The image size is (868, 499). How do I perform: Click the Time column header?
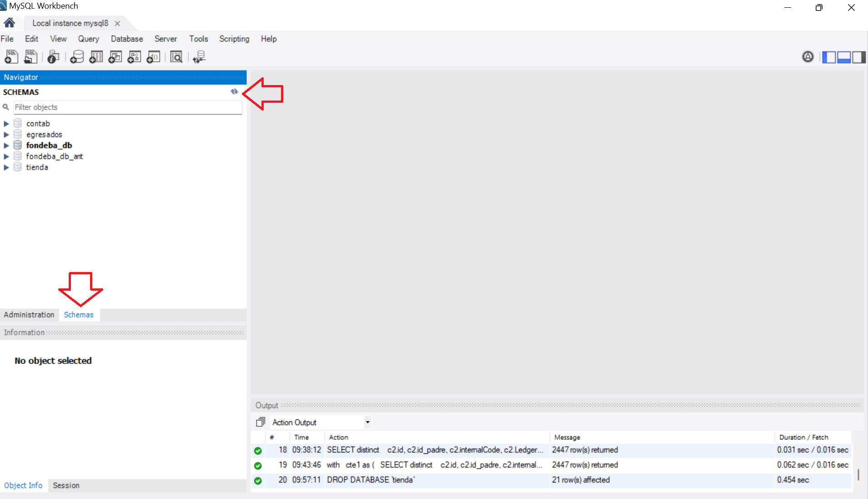tap(307, 437)
